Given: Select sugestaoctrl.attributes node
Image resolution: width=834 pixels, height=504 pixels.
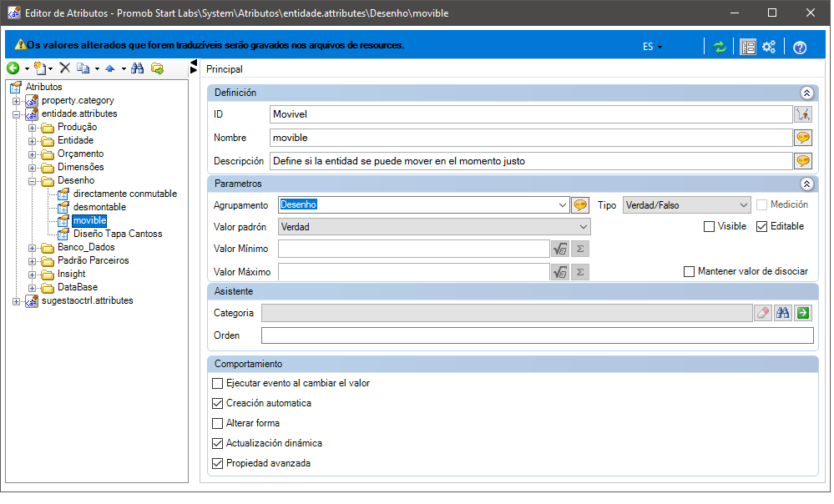Looking at the screenshot, I should (x=87, y=300).
